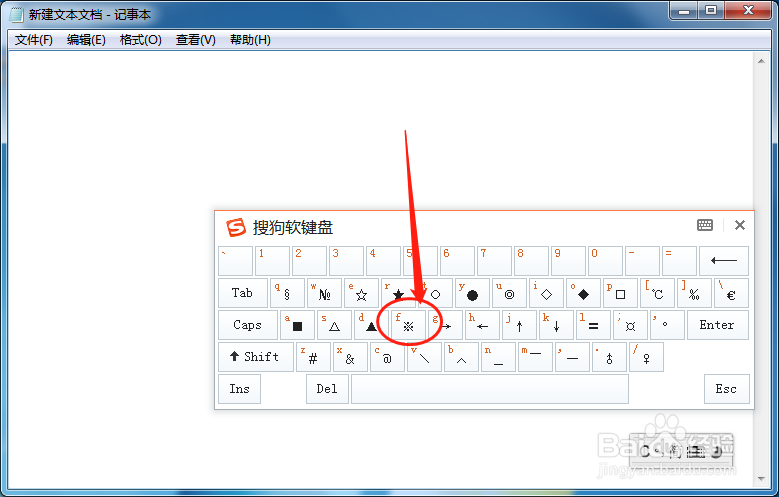The image size is (779, 497).
Task: Tap the Ins key on soft keyboard
Action: pyautogui.click(x=239, y=389)
